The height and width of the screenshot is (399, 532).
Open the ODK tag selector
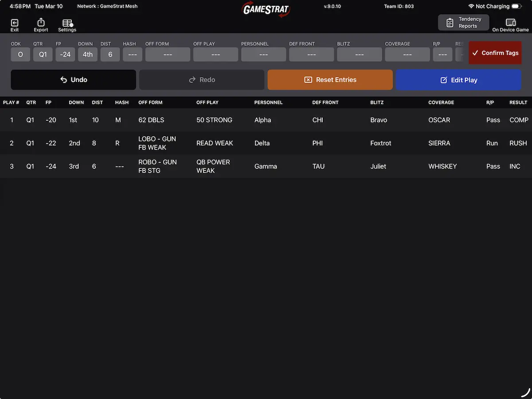coord(20,55)
